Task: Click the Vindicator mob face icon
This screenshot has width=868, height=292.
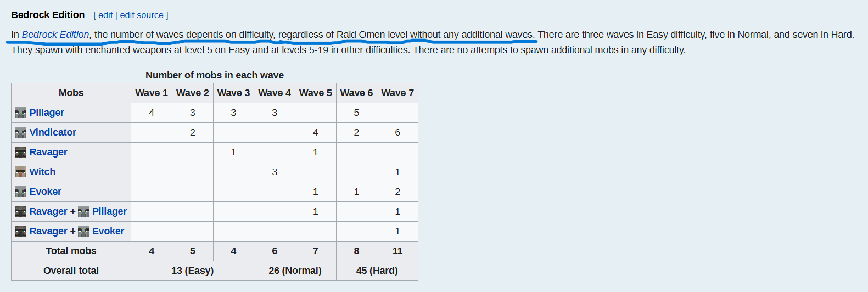Action: coord(21,133)
